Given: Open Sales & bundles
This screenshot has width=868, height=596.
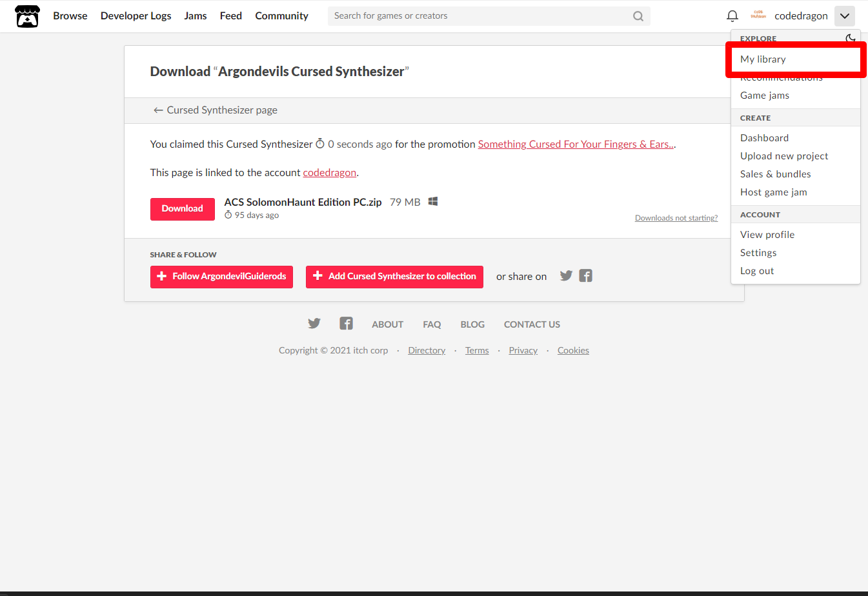Looking at the screenshot, I should [796, 174].
